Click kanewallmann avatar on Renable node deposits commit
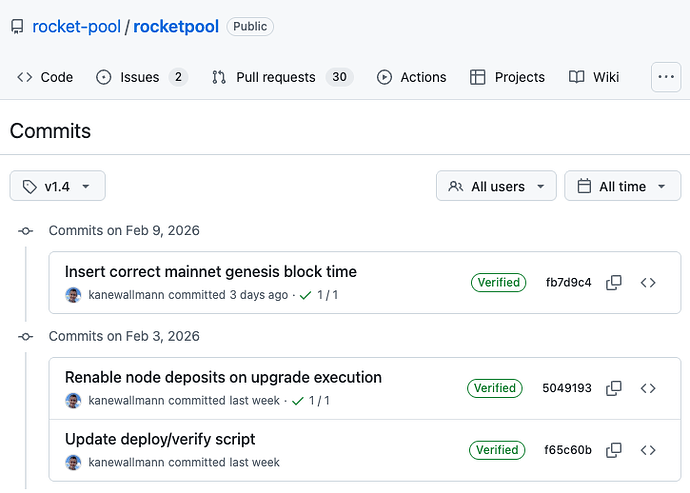Viewport: 690px width, 493px height. pos(73,401)
